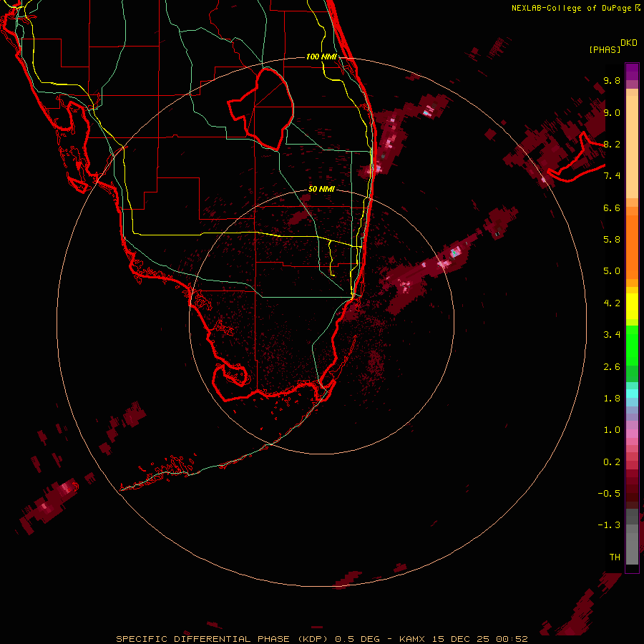
Task: Click the 7.4 legend value
Action: pyautogui.click(x=612, y=176)
